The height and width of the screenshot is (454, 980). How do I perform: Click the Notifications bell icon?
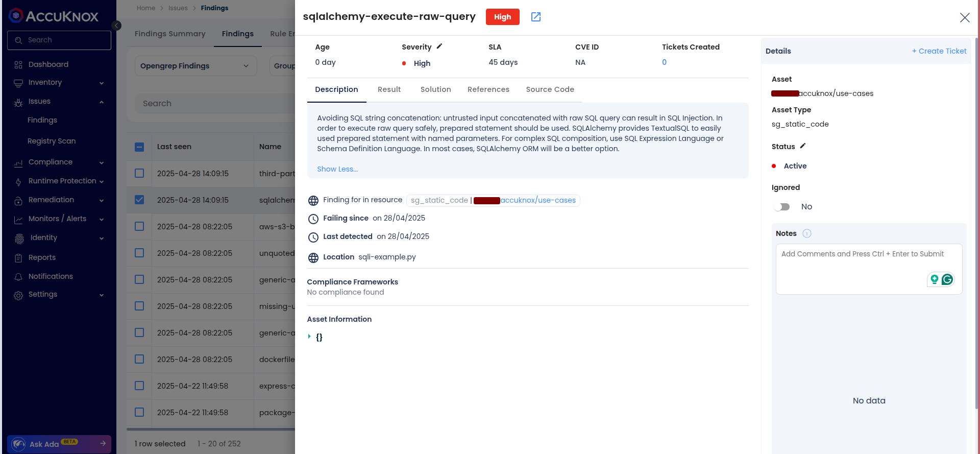(18, 277)
